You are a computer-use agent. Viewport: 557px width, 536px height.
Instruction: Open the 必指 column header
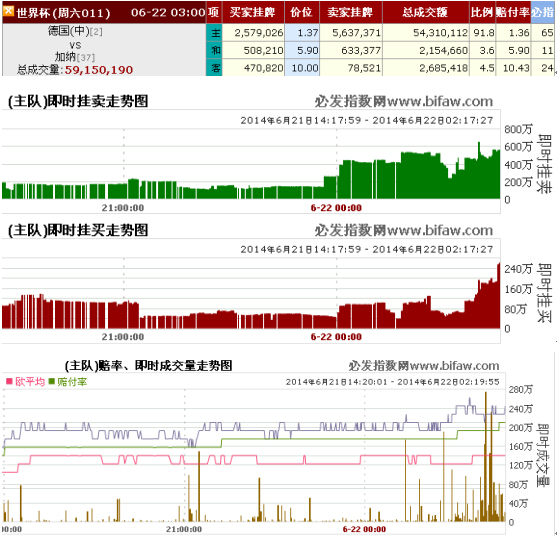[542, 12]
